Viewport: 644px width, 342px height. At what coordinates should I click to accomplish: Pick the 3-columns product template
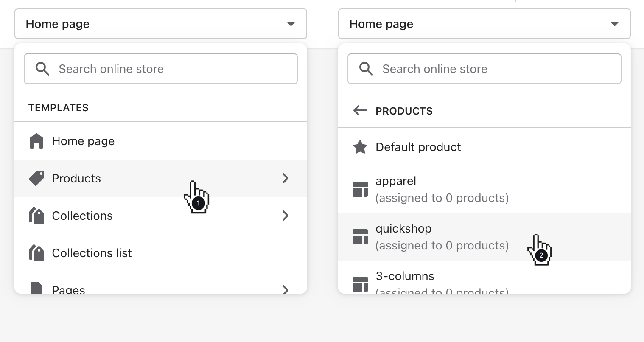405,277
